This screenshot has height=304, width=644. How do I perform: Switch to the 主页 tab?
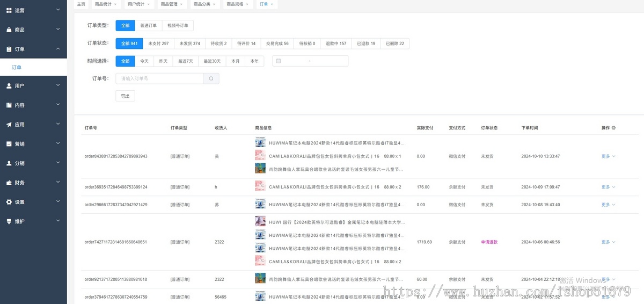[81, 4]
